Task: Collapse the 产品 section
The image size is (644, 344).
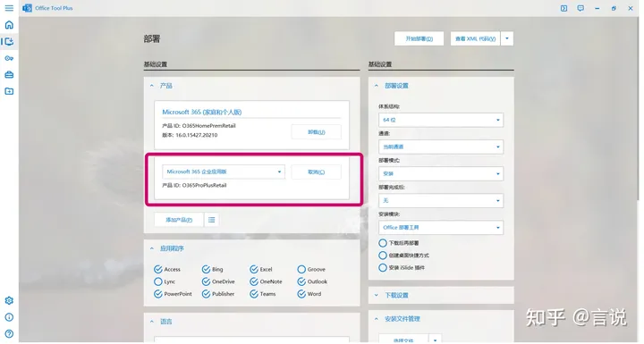Action: tap(152, 86)
